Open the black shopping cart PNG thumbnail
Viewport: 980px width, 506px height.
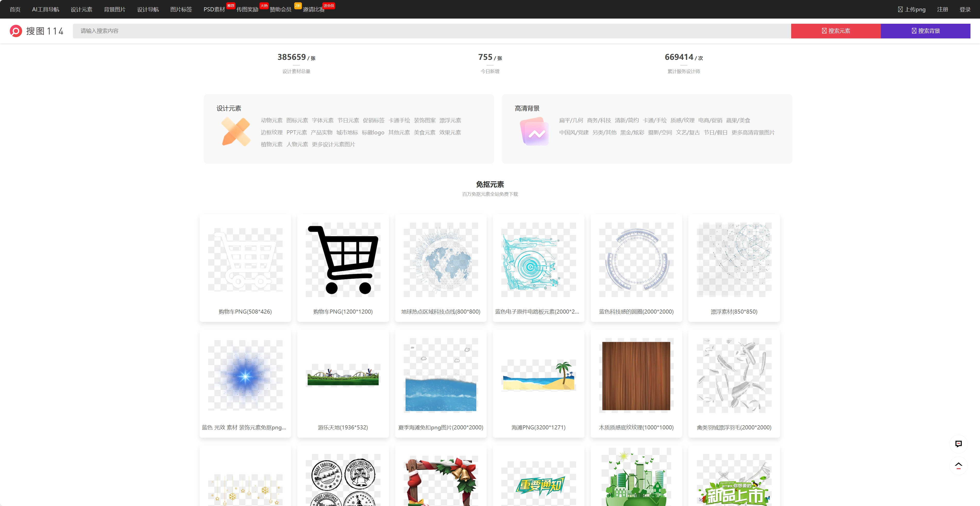343,260
